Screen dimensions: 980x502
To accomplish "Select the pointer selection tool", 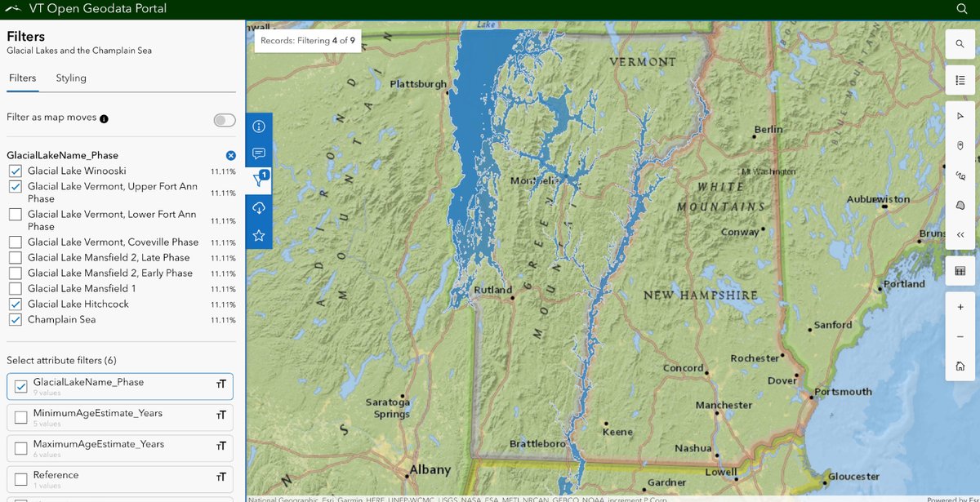I will coord(960,117).
